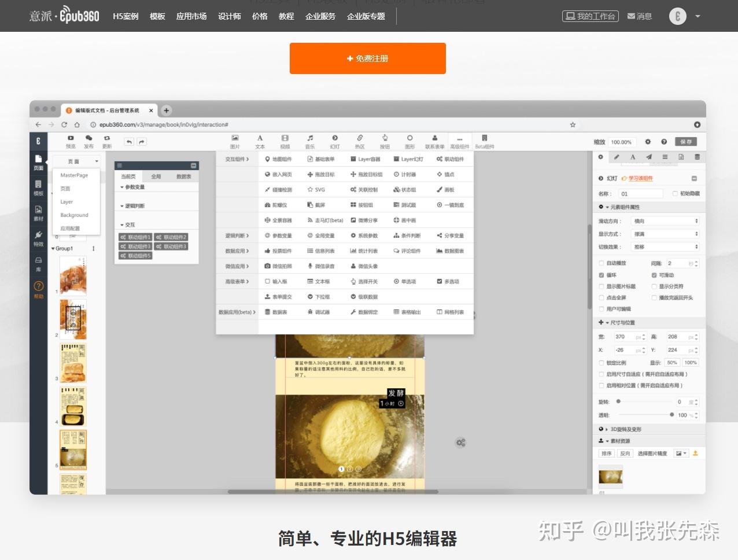Click the 反向 reverse button
This screenshot has height=560, width=738.
[x=625, y=454]
